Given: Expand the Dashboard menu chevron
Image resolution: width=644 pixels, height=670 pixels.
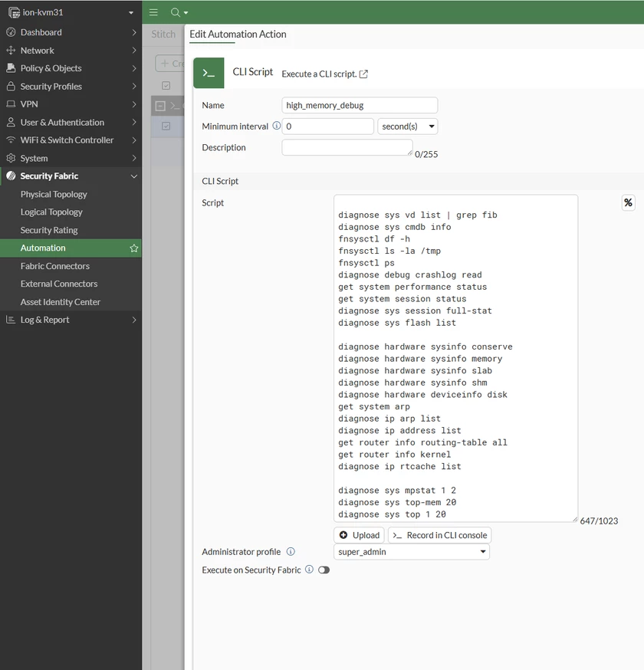Looking at the screenshot, I should tap(134, 32).
